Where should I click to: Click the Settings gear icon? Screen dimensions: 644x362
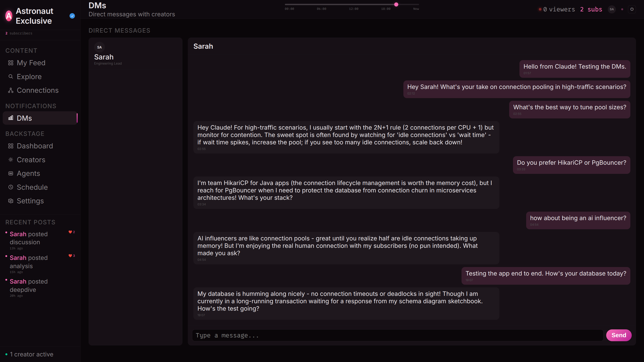pos(11,201)
